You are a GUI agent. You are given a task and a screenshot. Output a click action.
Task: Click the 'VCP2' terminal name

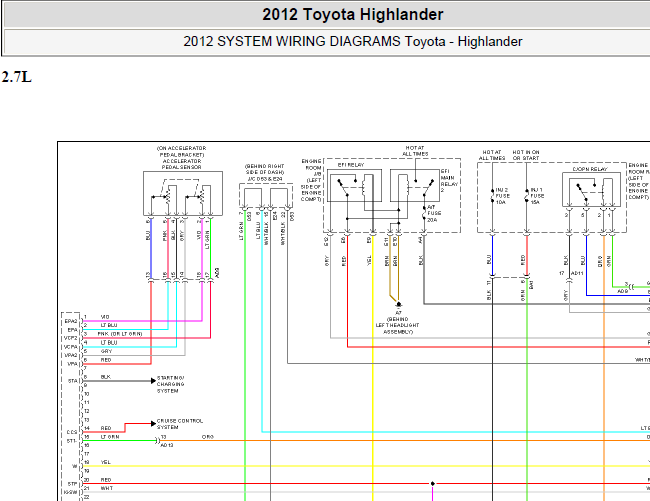point(71,339)
